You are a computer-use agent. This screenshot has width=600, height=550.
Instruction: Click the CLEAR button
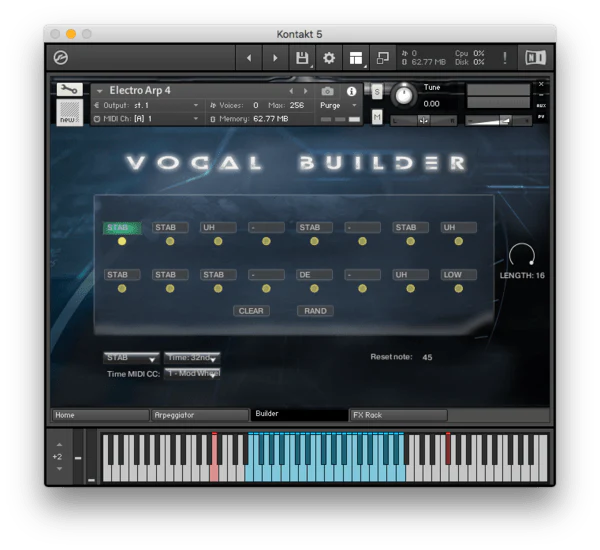click(251, 311)
